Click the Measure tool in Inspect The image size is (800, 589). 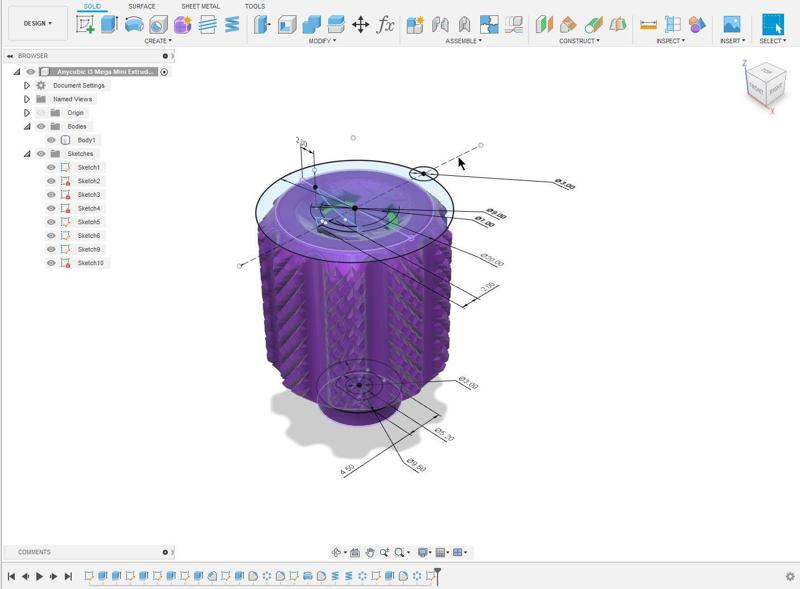(x=648, y=25)
